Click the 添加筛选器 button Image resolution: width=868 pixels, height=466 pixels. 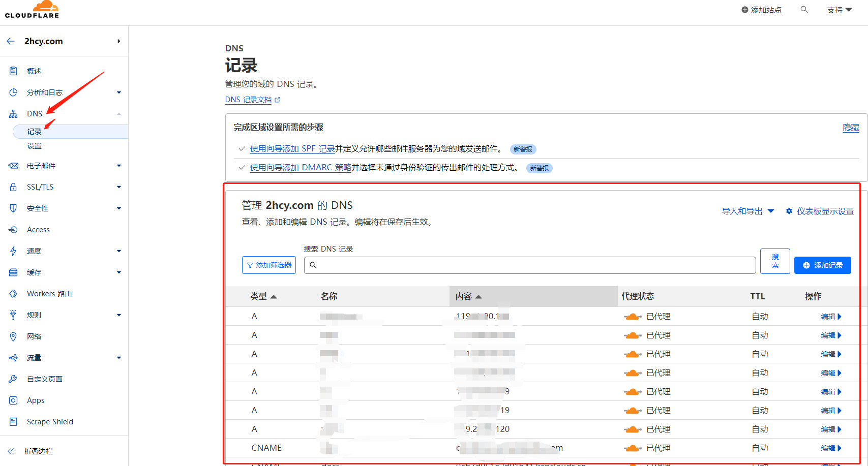[x=269, y=265]
